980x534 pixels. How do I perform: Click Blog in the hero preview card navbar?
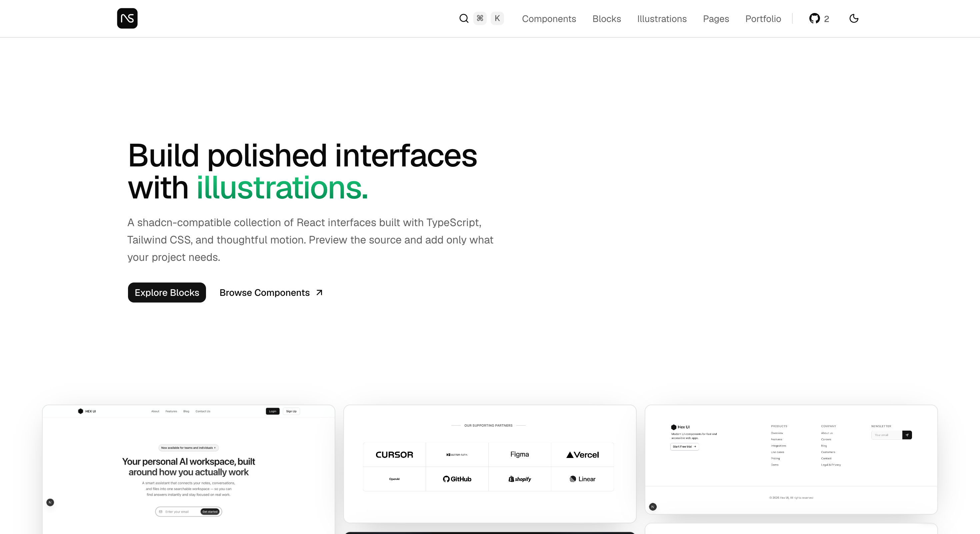(186, 411)
